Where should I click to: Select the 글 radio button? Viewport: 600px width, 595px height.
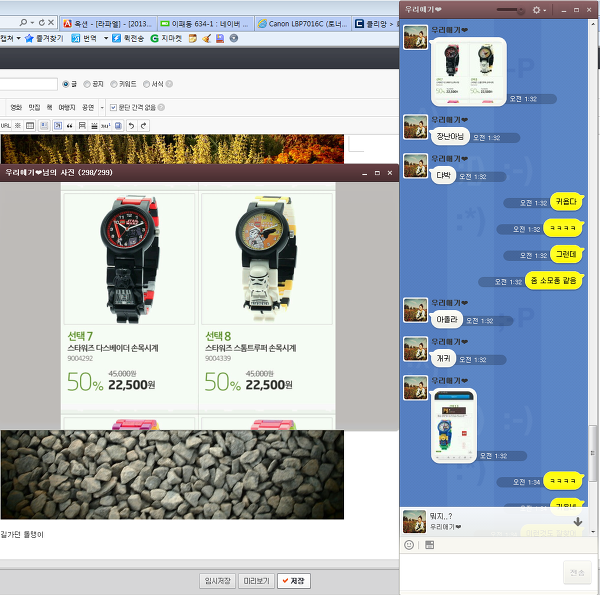[x=66, y=84]
